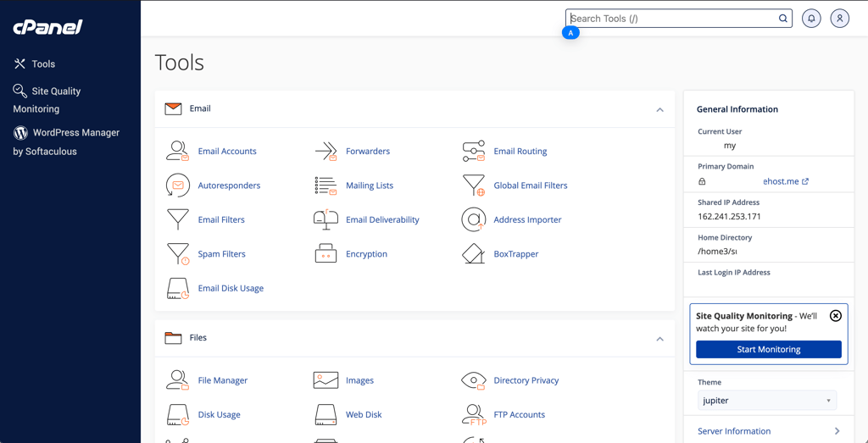Open the Global Email Filters link

531,186
